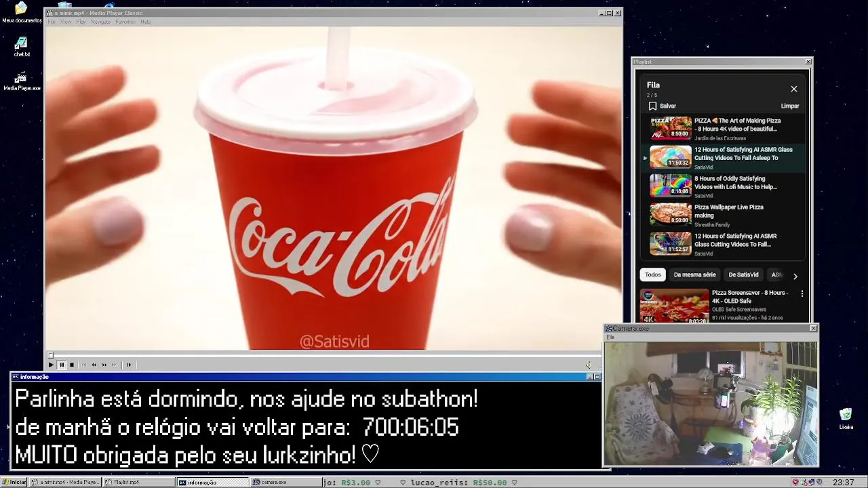This screenshot has width=868, height=488.
Task: Select PIZZA Art of Making Pizza thumbnail
Action: [671, 127]
